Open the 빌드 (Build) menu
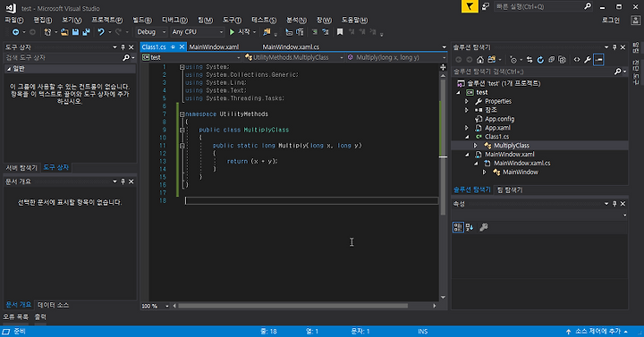The height and width of the screenshot is (337, 644). click(x=142, y=21)
